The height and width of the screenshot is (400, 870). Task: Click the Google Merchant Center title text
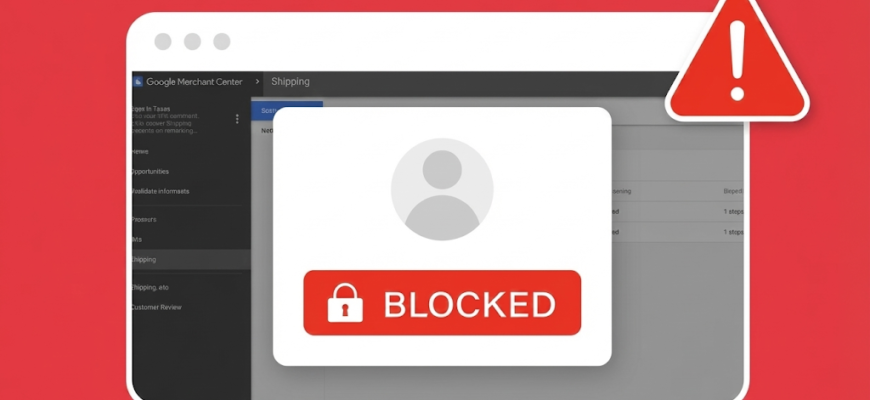pyautogui.click(x=194, y=82)
